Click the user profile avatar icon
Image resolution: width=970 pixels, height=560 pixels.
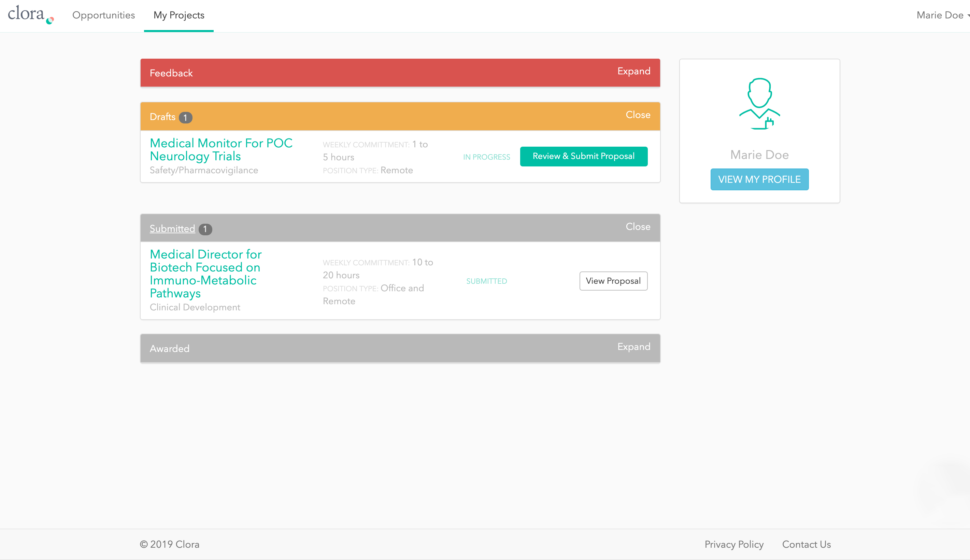pyautogui.click(x=760, y=103)
